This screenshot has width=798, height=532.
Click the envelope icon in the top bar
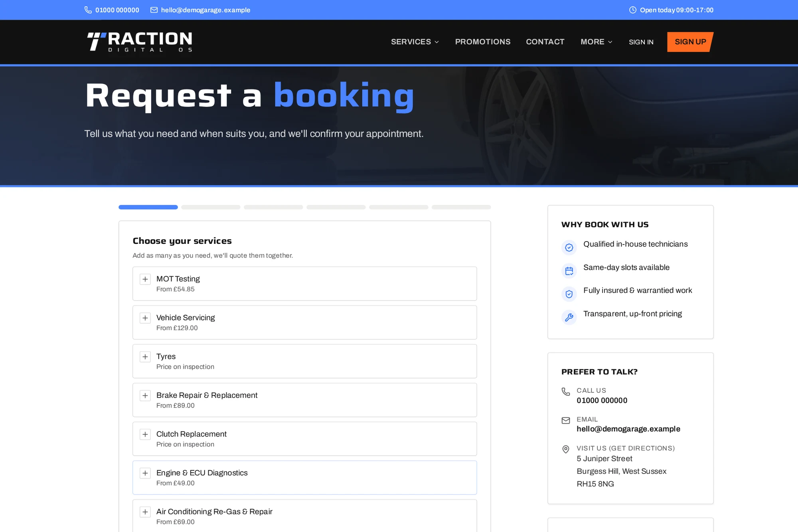click(x=154, y=10)
